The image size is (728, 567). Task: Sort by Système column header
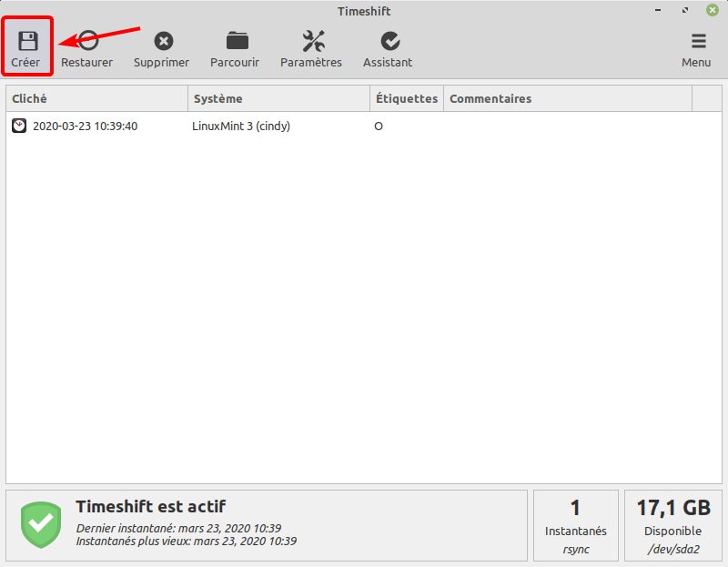278,98
